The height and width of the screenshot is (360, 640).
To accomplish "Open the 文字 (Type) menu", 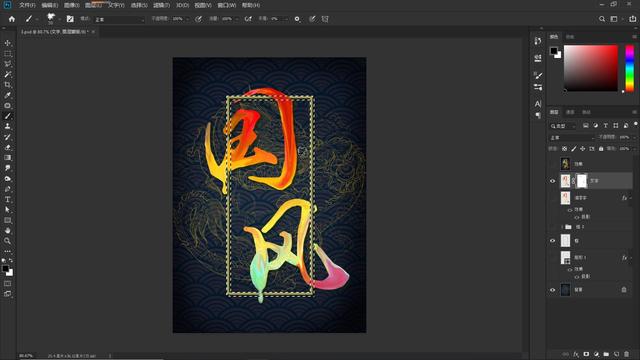I will (x=116, y=5).
